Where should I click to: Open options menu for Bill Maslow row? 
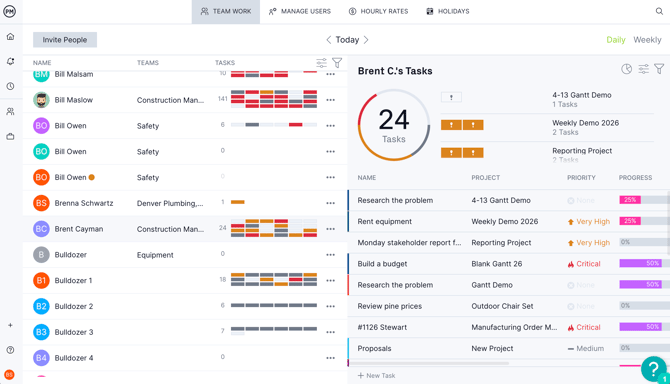(x=330, y=100)
